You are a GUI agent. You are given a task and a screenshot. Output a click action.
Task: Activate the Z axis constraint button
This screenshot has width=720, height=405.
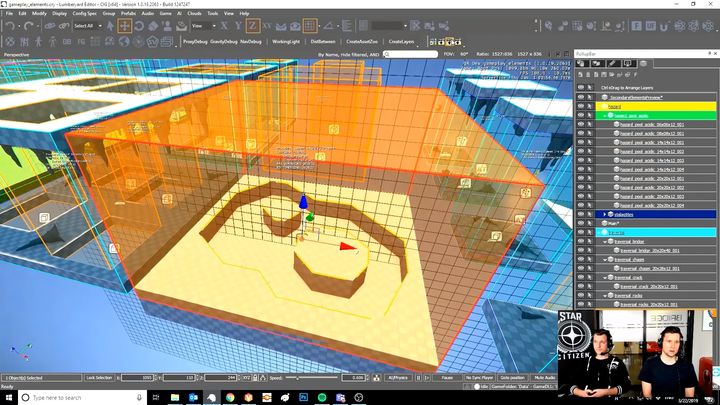tap(254, 25)
